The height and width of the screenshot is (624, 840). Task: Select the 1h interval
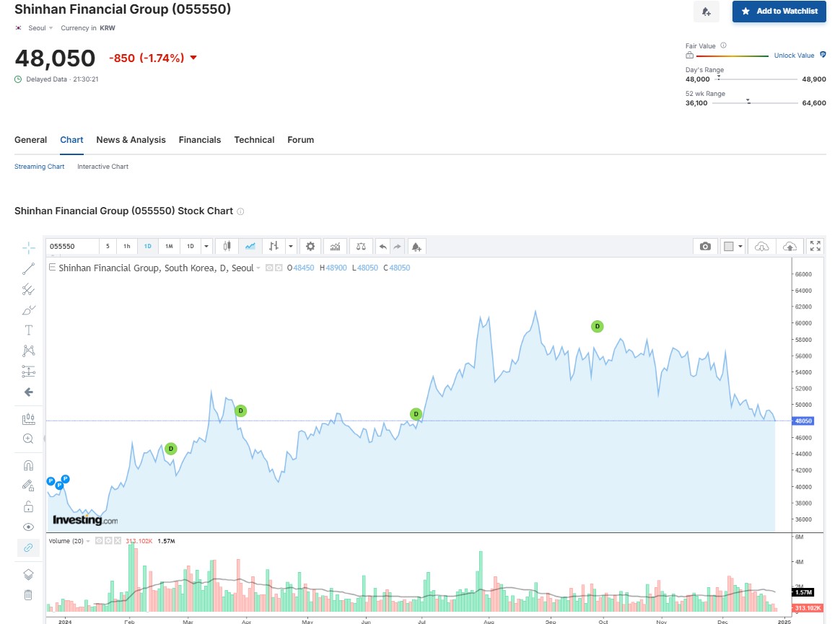127,247
